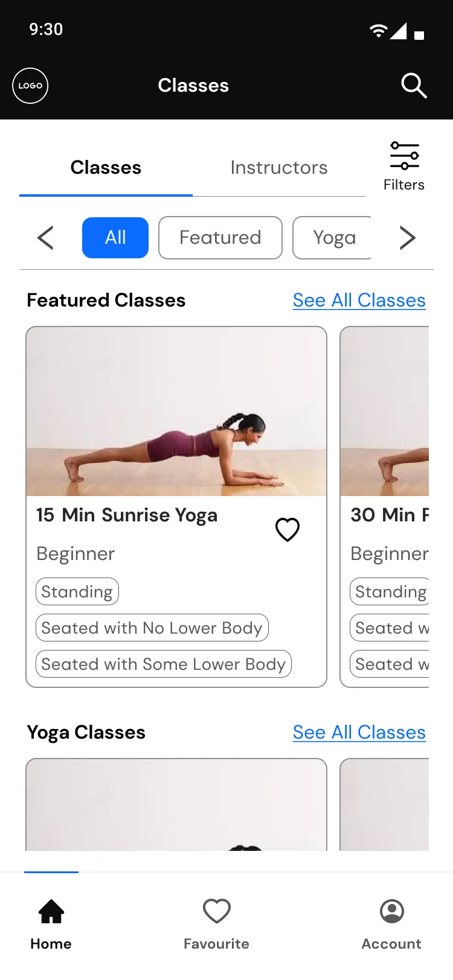Tap the search magnifier icon
Image resolution: width=453 pixels, height=980 pixels.
click(x=414, y=86)
